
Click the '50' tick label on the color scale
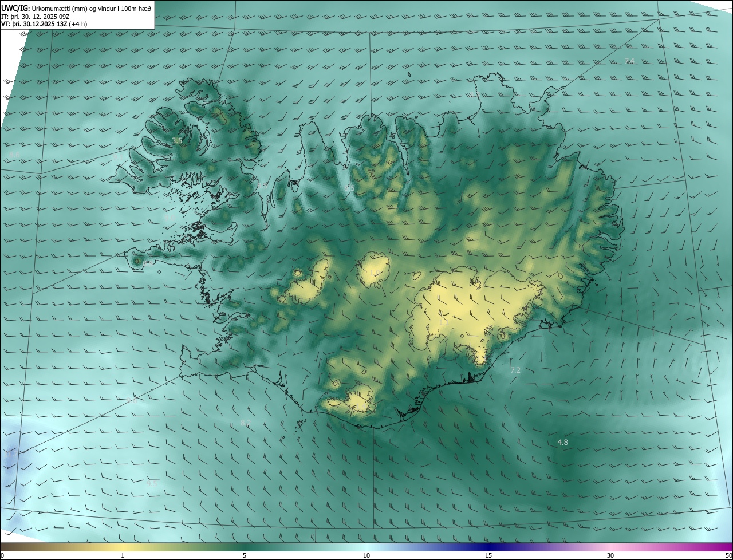point(728,555)
